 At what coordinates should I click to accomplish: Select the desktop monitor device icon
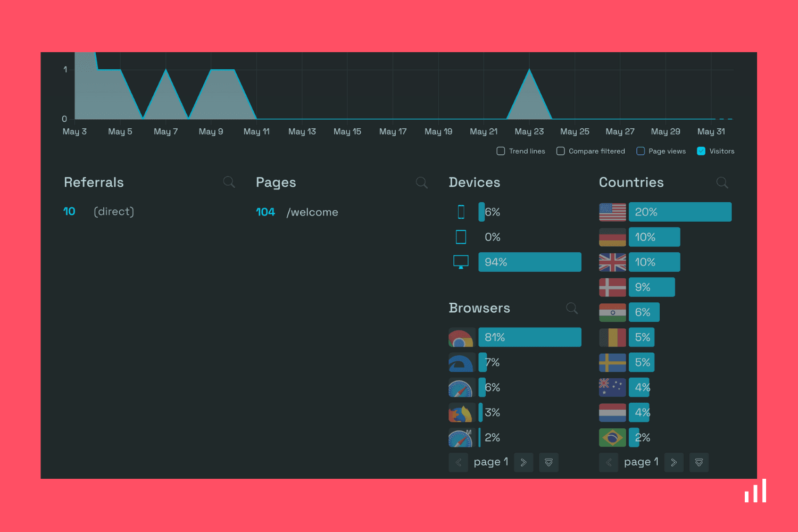(461, 262)
